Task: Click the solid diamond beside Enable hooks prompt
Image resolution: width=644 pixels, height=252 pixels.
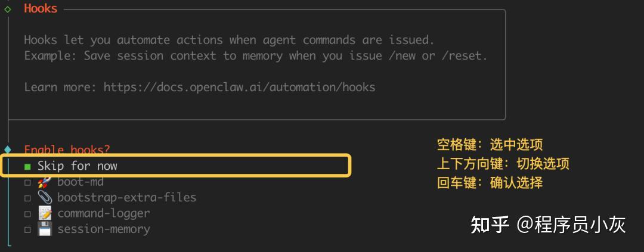Action: click(8, 150)
